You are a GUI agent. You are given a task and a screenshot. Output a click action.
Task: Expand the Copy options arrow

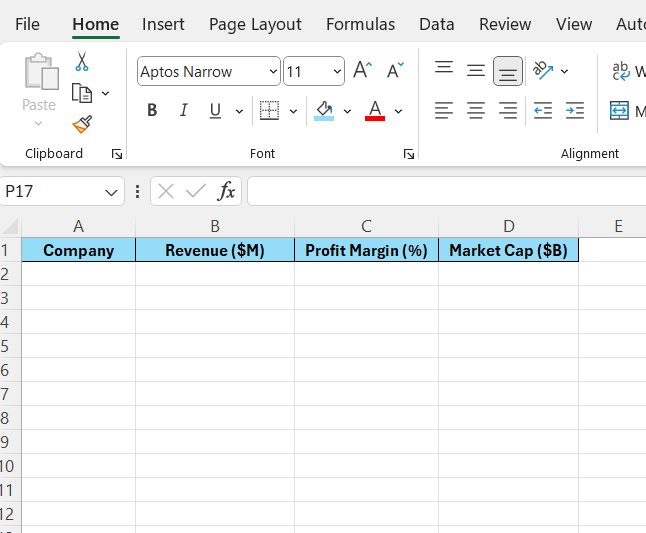point(105,94)
